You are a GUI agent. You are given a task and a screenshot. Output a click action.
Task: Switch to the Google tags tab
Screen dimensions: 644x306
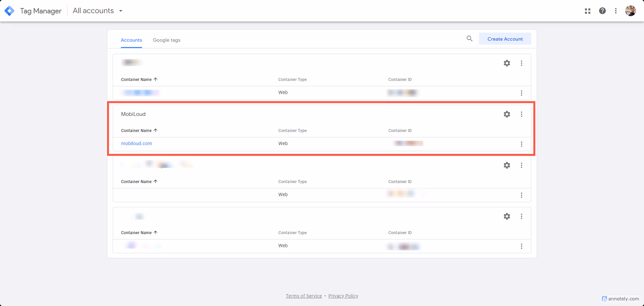pos(167,40)
